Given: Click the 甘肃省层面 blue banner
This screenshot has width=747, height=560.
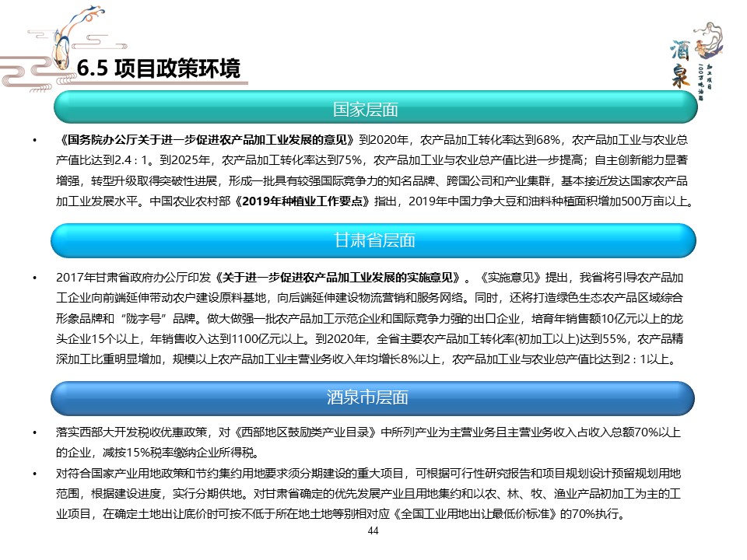Looking at the screenshot, I should tap(373, 240).
